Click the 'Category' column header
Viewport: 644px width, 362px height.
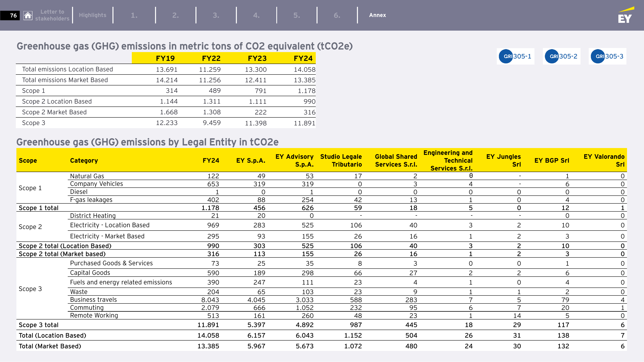coord(84,161)
